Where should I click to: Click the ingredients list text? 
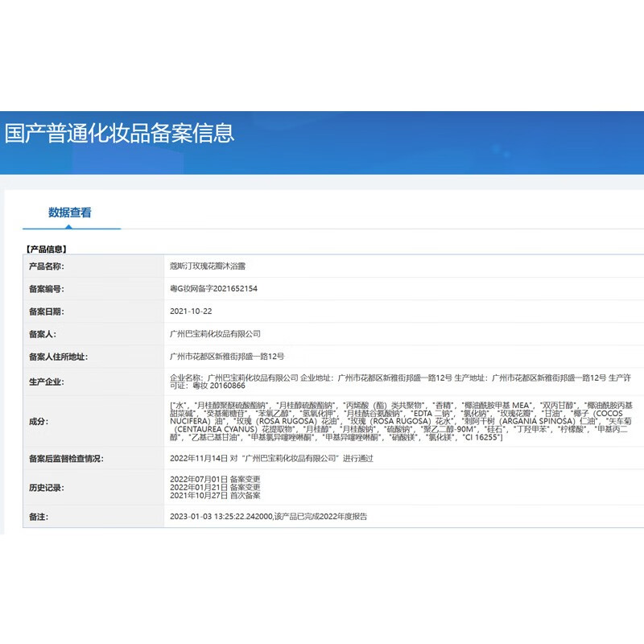(x=401, y=421)
